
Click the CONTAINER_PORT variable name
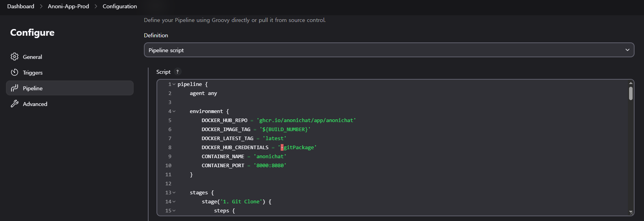pos(223,166)
